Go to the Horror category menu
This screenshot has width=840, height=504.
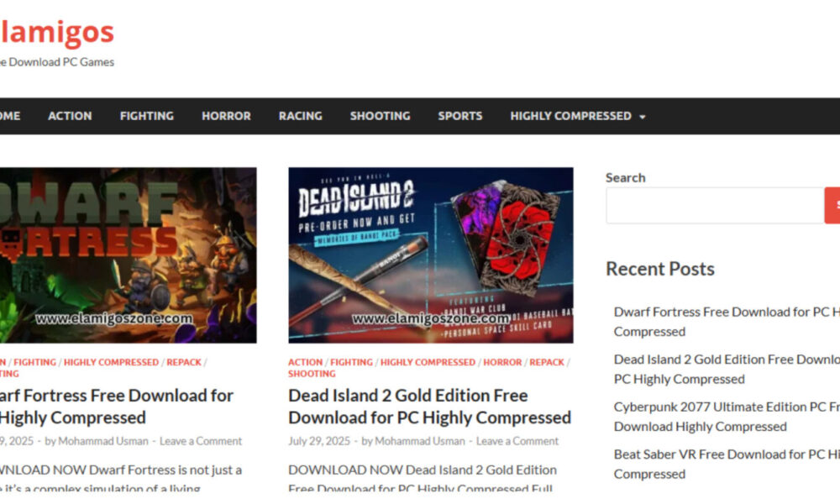coord(226,116)
